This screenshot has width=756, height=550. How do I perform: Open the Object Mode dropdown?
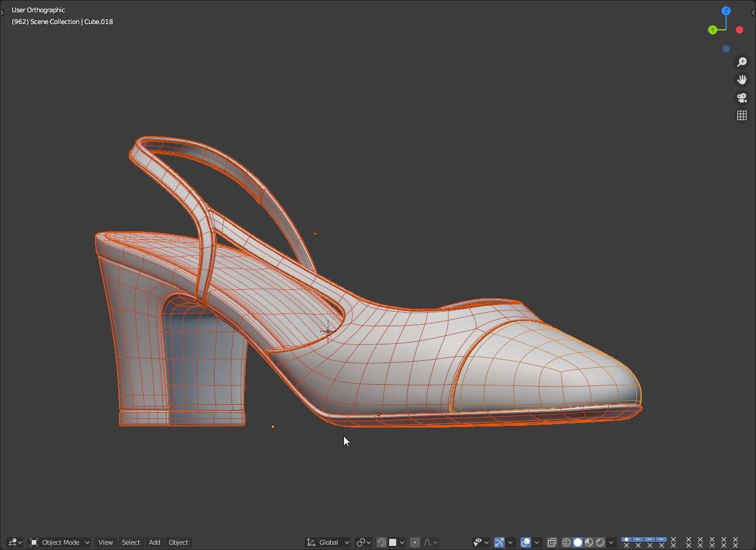pyautogui.click(x=60, y=542)
